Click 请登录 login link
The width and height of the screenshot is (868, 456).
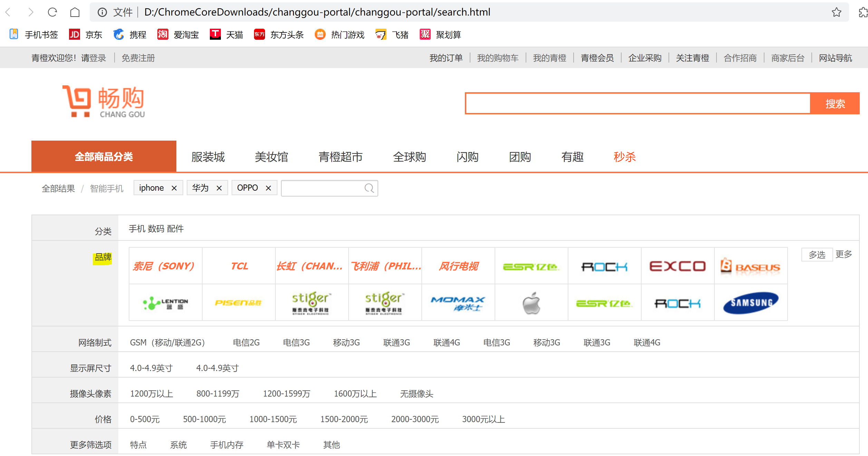pos(94,58)
